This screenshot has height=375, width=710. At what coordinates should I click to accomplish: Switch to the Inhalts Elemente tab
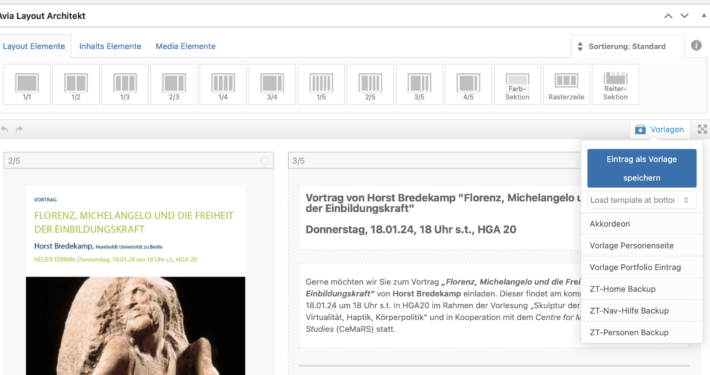click(x=110, y=46)
